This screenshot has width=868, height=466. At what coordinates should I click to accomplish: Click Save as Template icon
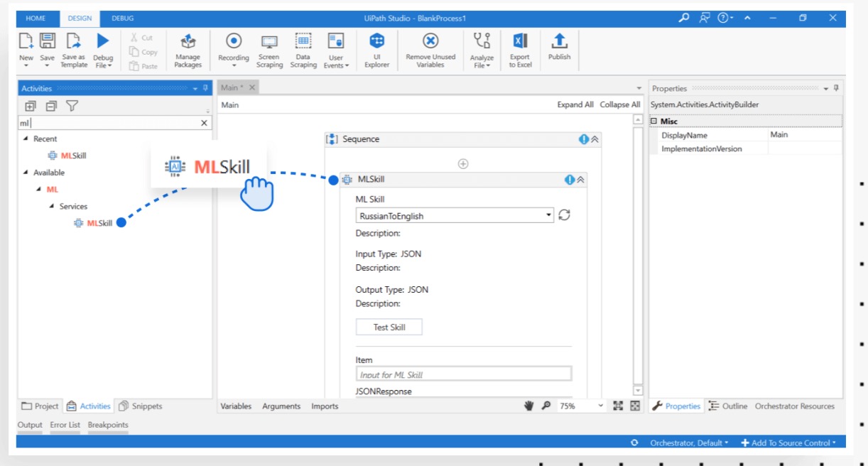pyautogui.click(x=74, y=41)
